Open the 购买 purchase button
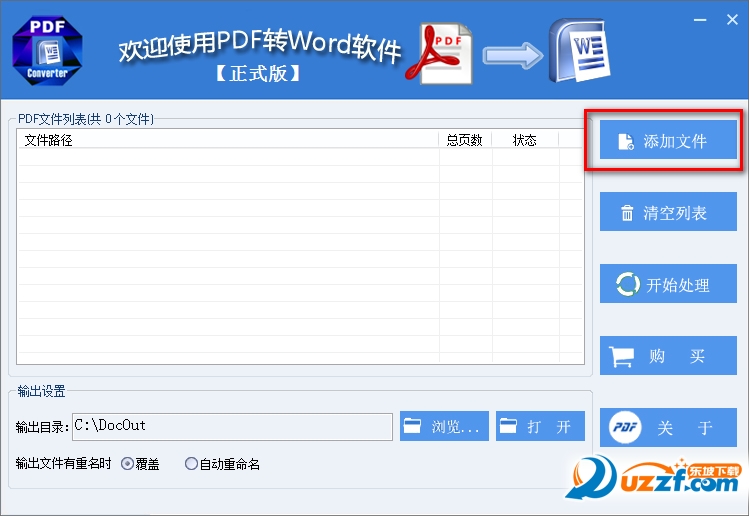This screenshot has width=749, height=516. coord(668,355)
